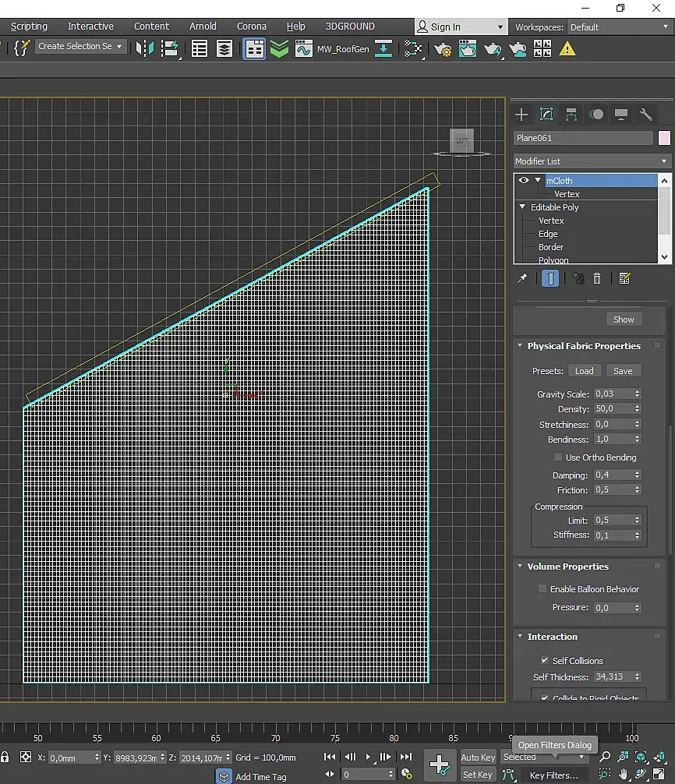Enable Balloon Behavior checkbox
Viewport: 675px width, 784px height.
(542, 589)
